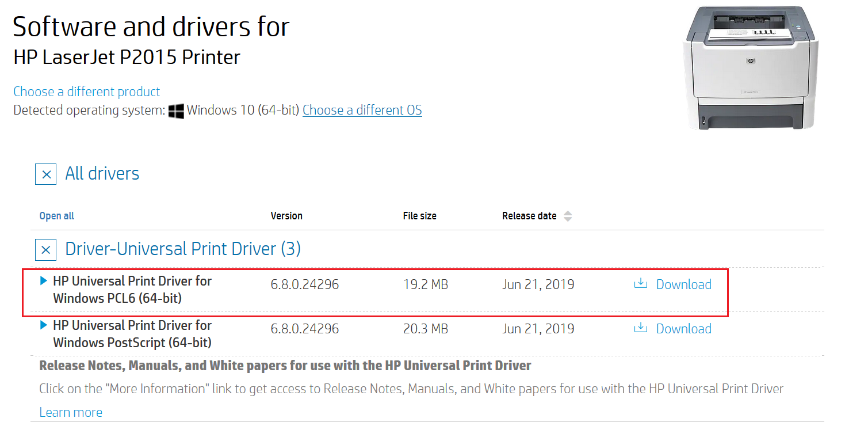This screenshot has height=422, width=868.
Task: Click the "Driver-Universal Print Driver (3)" heading
Action: [183, 249]
